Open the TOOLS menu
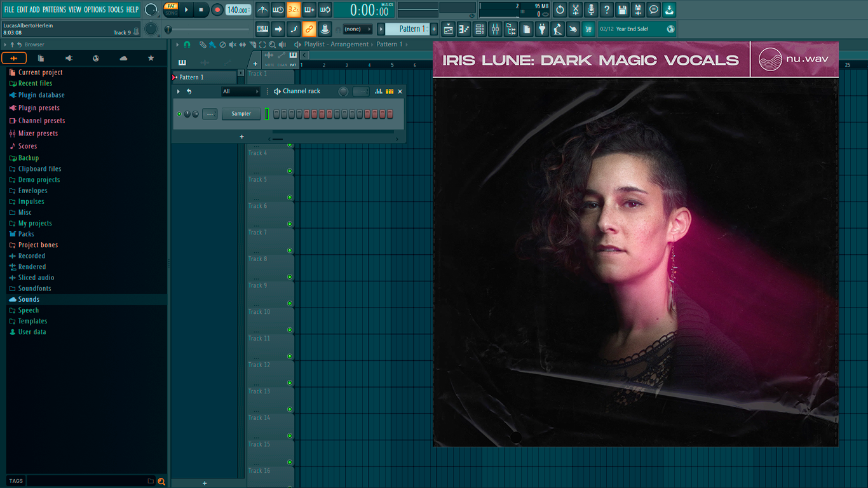 tap(116, 10)
